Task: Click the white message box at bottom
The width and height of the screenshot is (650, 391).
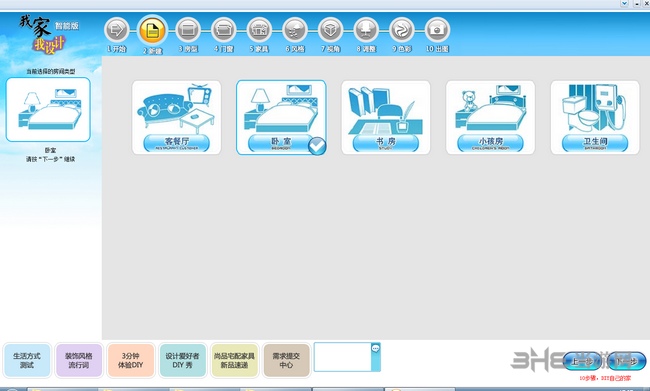Action: point(343,357)
